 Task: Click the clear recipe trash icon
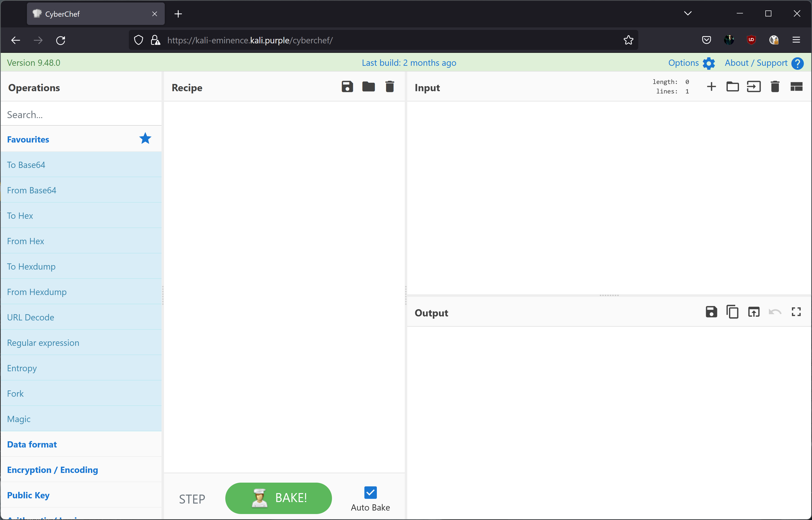pos(390,87)
